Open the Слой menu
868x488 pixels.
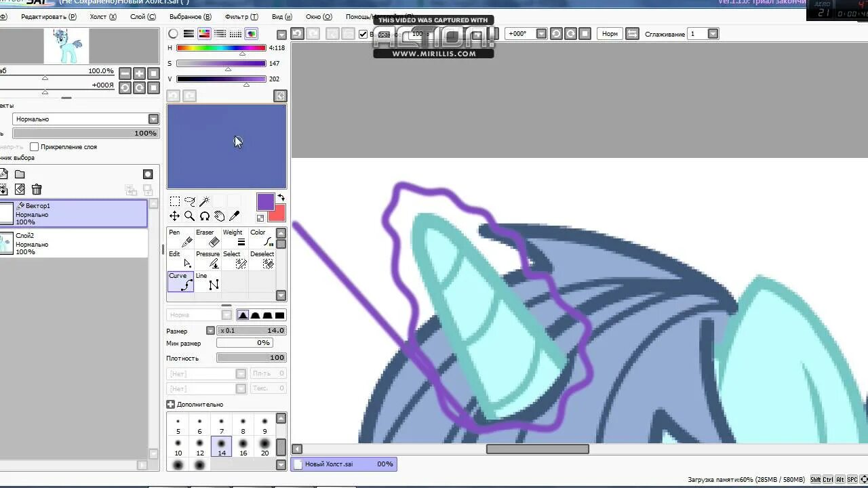click(x=143, y=16)
